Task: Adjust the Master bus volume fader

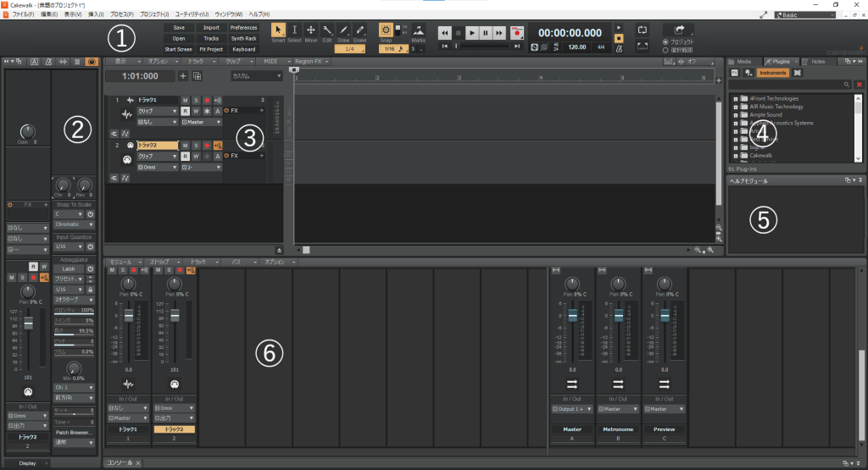Action: coord(573,315)
